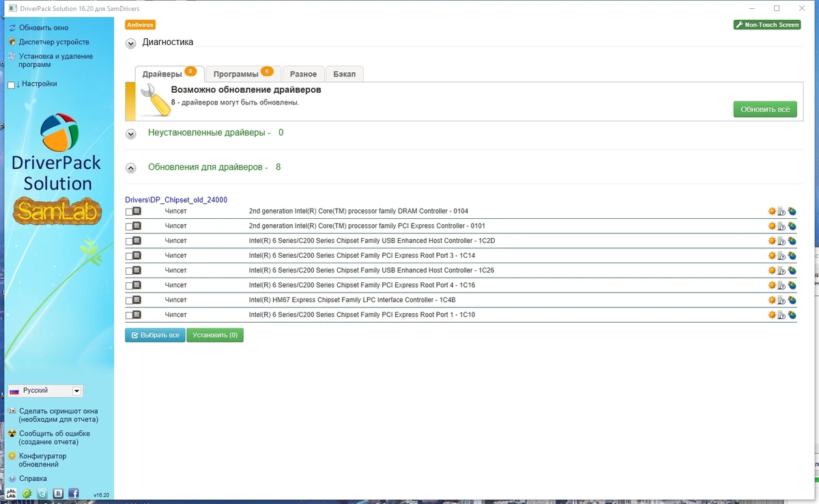
Task: Collapse the Обновления для драйверов section
Action: (x=132, y=168)
